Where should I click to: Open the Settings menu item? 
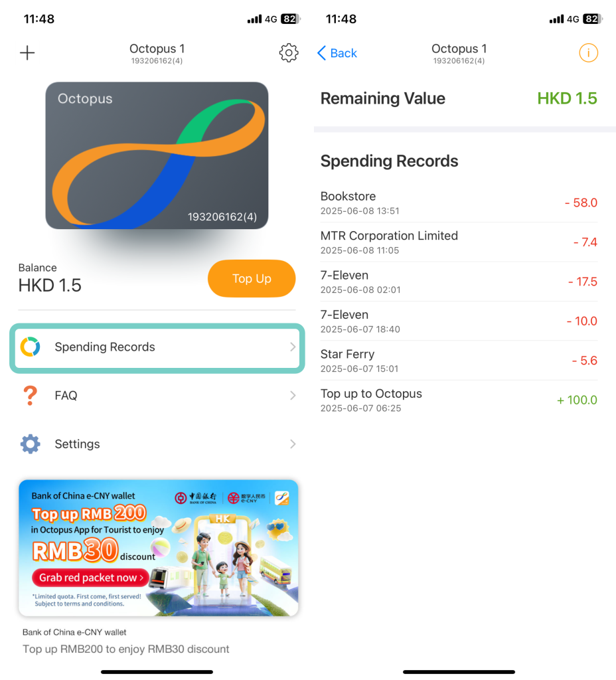click(157, 444)
